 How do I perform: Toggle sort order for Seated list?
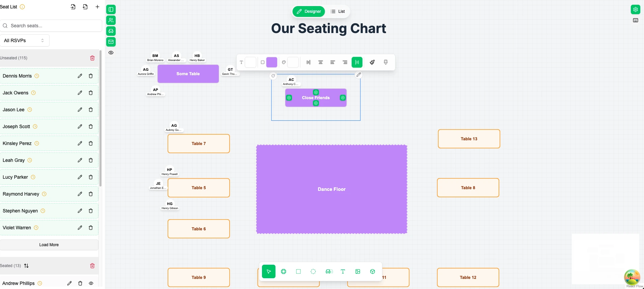point(26,266)
